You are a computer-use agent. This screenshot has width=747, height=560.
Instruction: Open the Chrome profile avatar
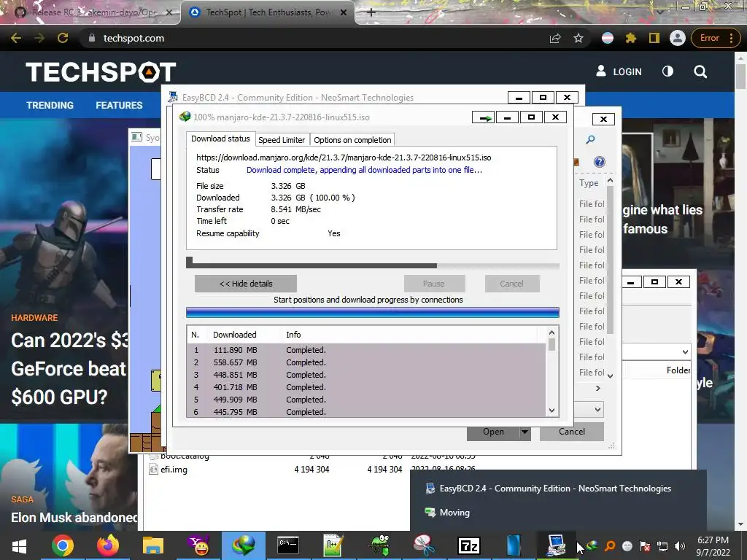(x=677, y=38)
